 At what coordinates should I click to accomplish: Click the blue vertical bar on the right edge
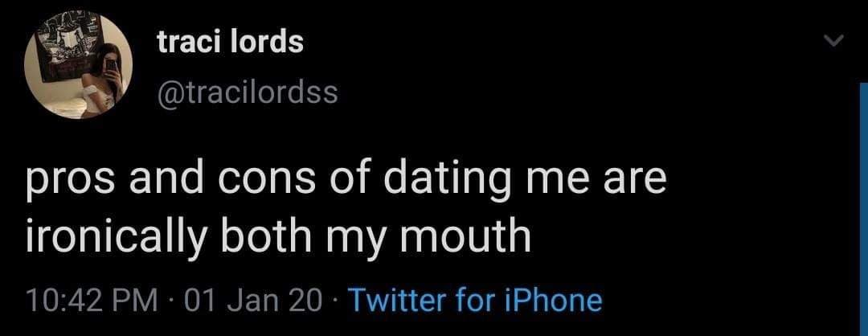[864, 209]
